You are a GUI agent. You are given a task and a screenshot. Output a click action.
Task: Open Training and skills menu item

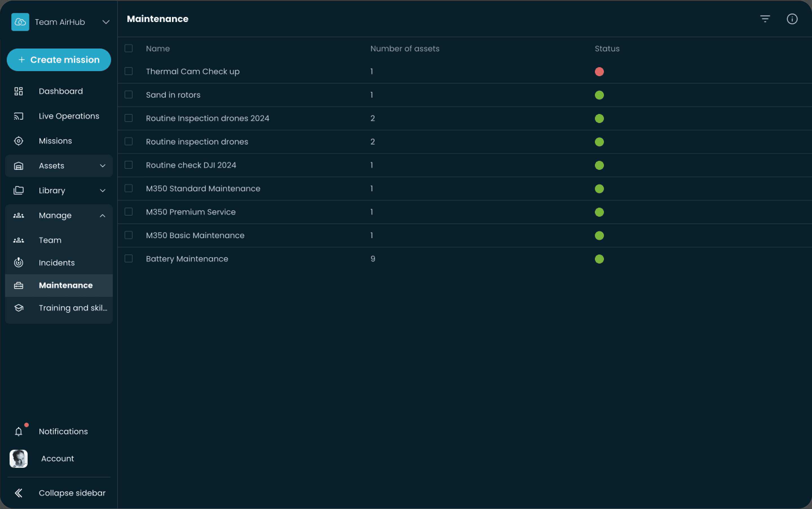(73, 308)
